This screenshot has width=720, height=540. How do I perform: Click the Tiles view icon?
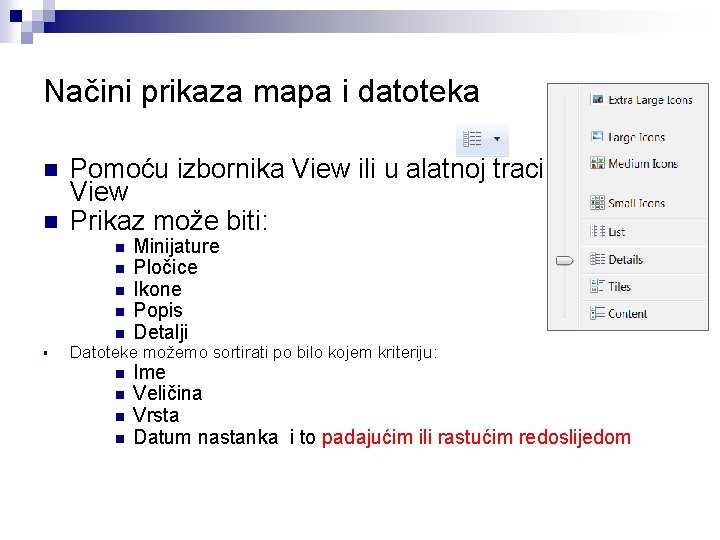pyautogui.click(x=597, y=286)
